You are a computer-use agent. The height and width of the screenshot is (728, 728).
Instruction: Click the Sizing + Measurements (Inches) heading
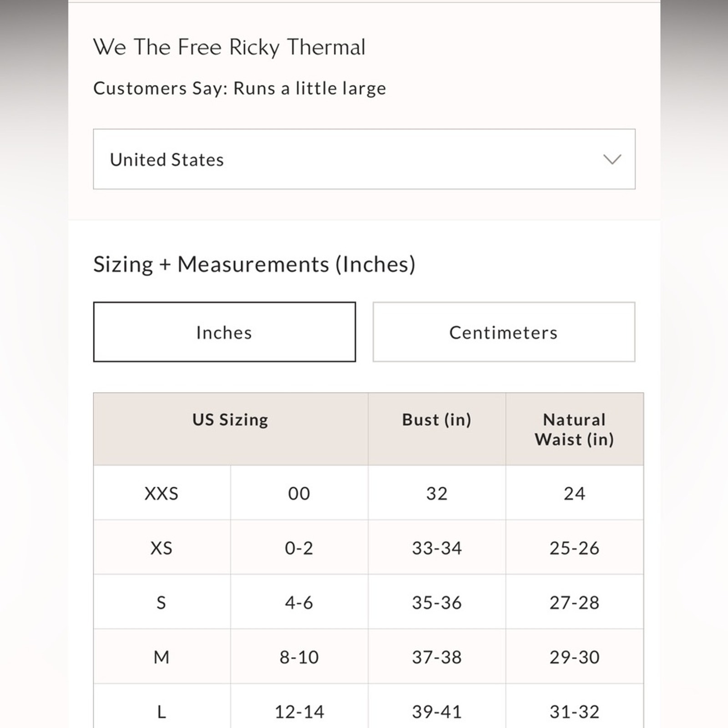(x=254, y=264)
